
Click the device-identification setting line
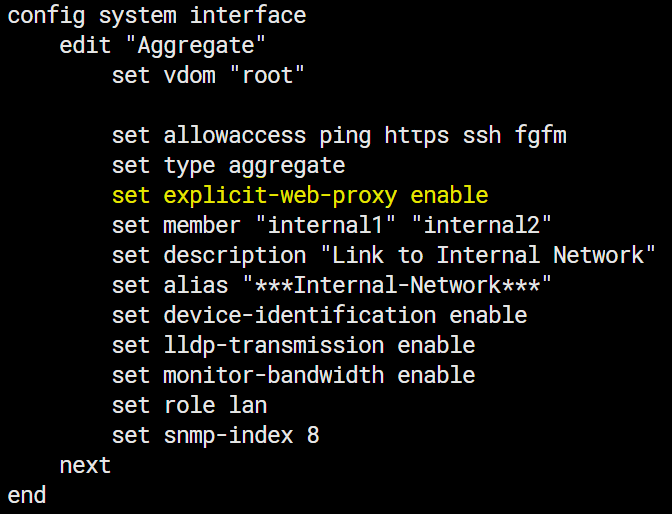pos(319,315)
